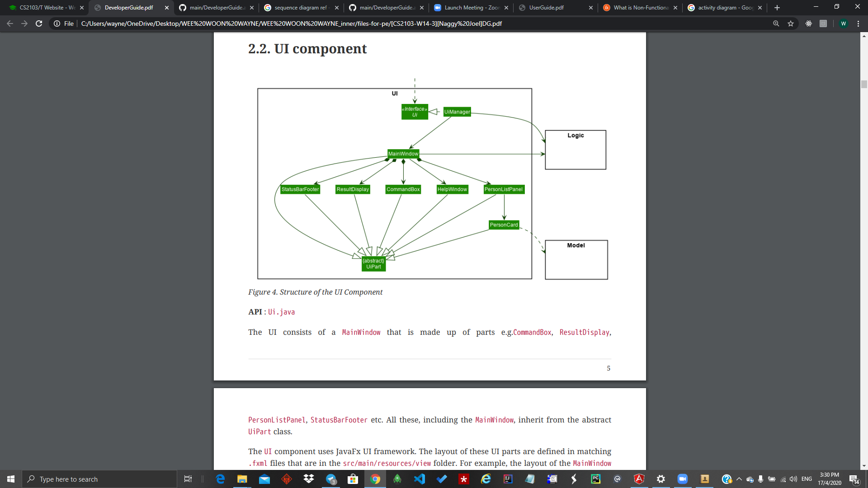Image resolution: width=868 pixels, height=488 pixels.
Task: Click the Windows search box
Action: tap(99, 479)
